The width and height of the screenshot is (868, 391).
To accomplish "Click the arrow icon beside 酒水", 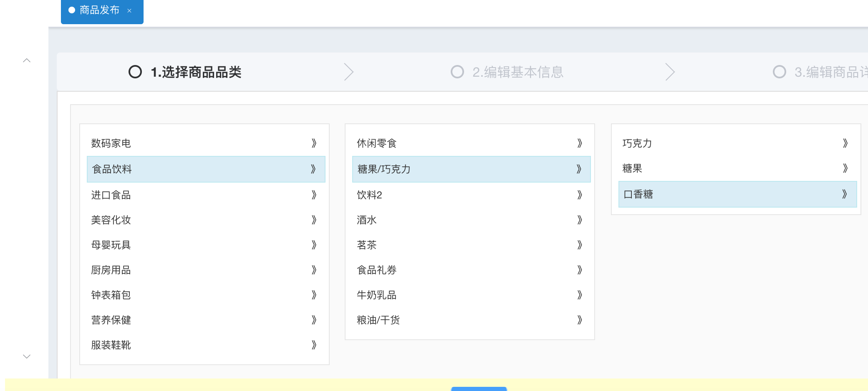I will coord(579,220).
